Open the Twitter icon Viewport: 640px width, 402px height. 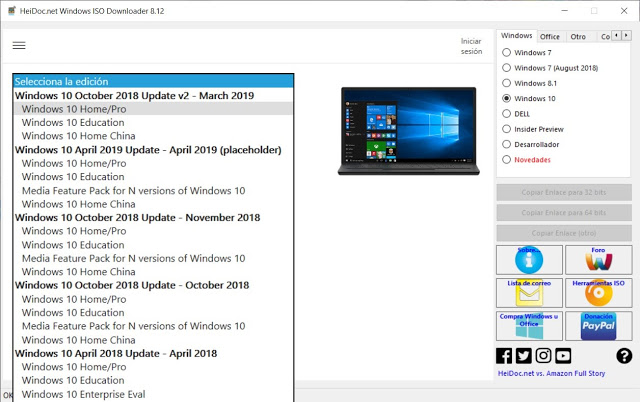[523, 356]
